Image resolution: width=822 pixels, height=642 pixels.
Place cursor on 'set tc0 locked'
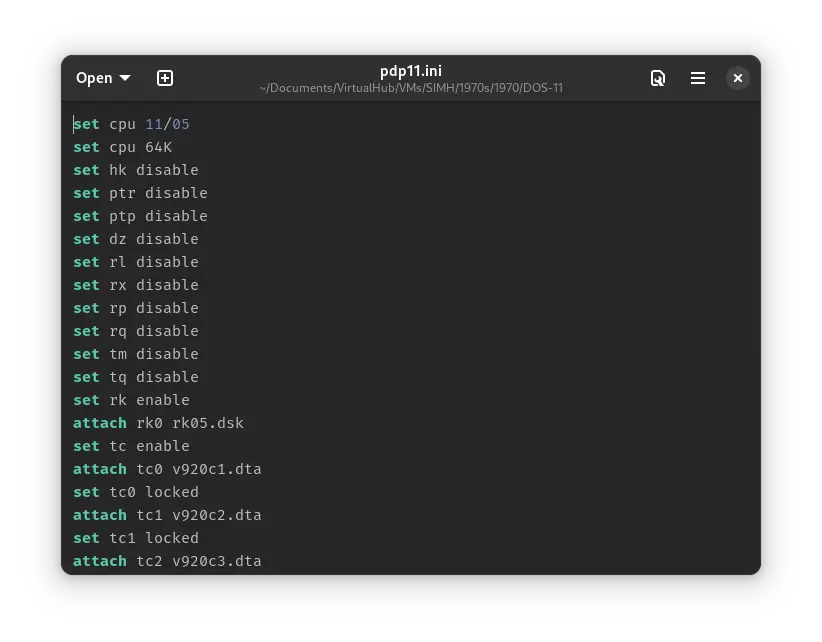(135, 492)
